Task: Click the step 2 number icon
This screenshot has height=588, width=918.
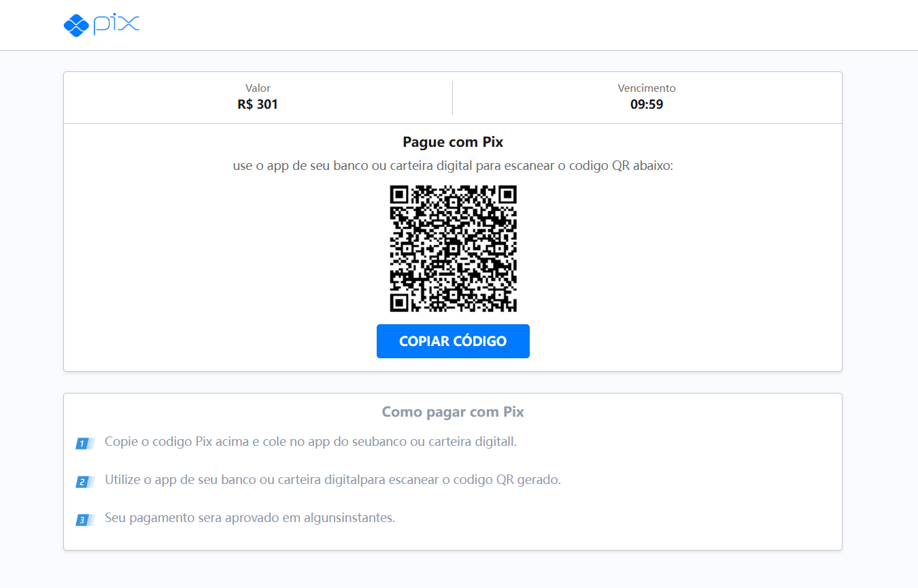Action: pyautogui.click(x=84, y=482)
